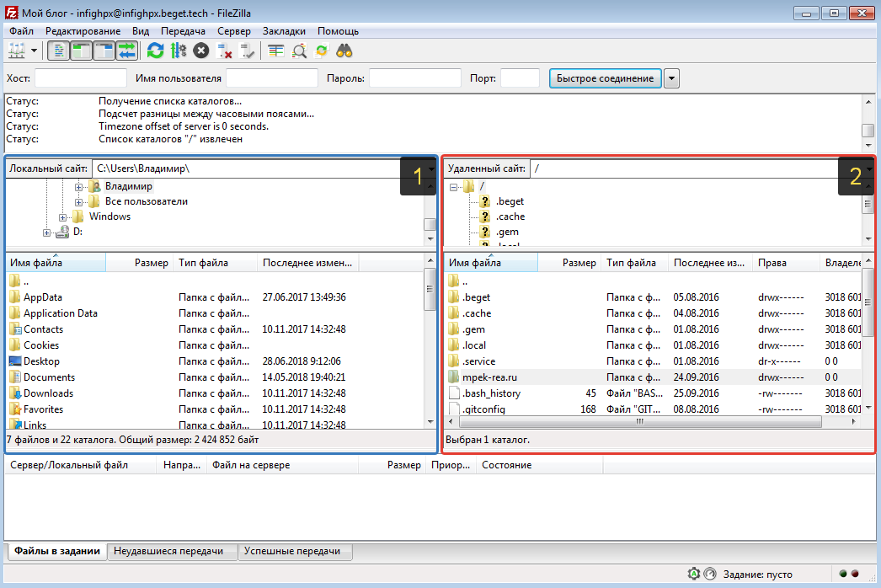Click the green refresh file lists icon

tap(156, 51)
